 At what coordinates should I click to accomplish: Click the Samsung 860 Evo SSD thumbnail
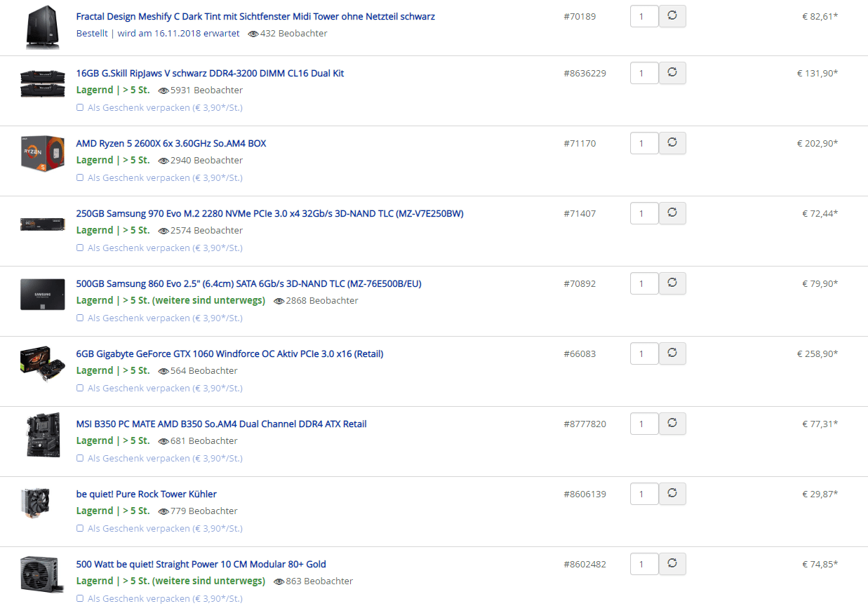[x=43, y=294]
